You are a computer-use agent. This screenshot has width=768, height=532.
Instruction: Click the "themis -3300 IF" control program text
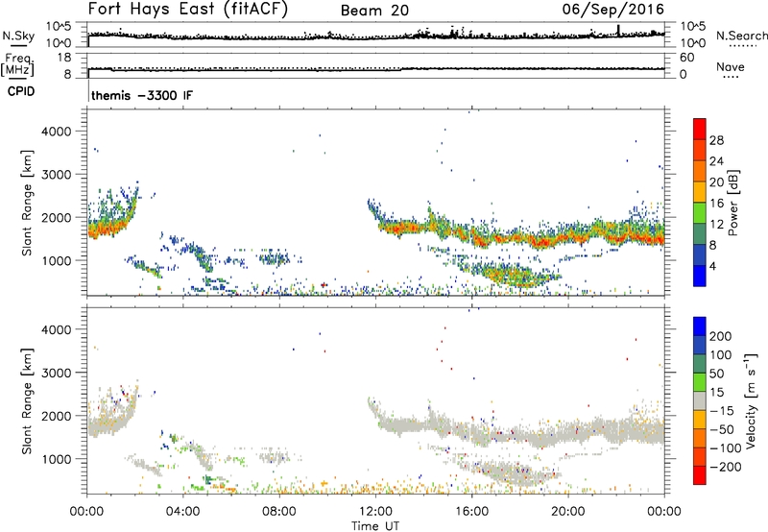[x=142, y=95]
